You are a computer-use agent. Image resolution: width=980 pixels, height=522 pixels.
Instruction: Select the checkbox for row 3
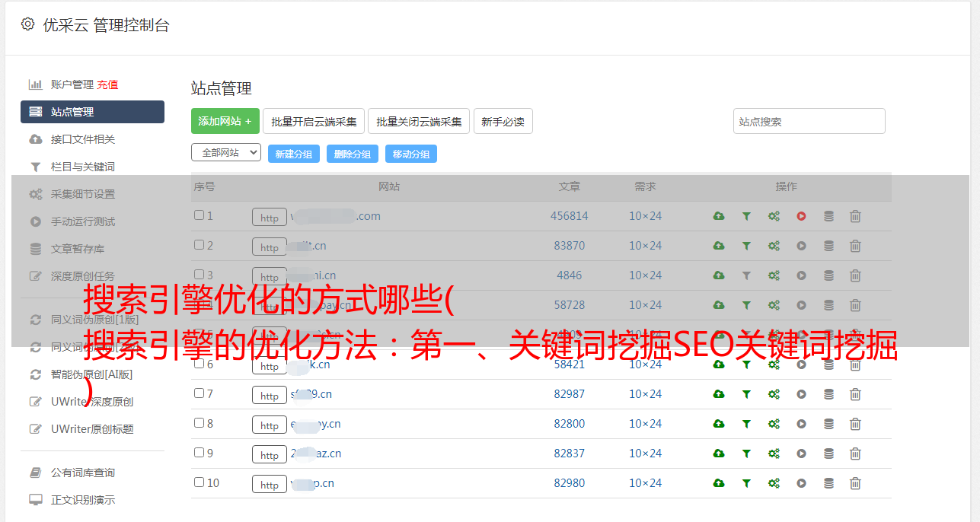(x=199, y=275)
